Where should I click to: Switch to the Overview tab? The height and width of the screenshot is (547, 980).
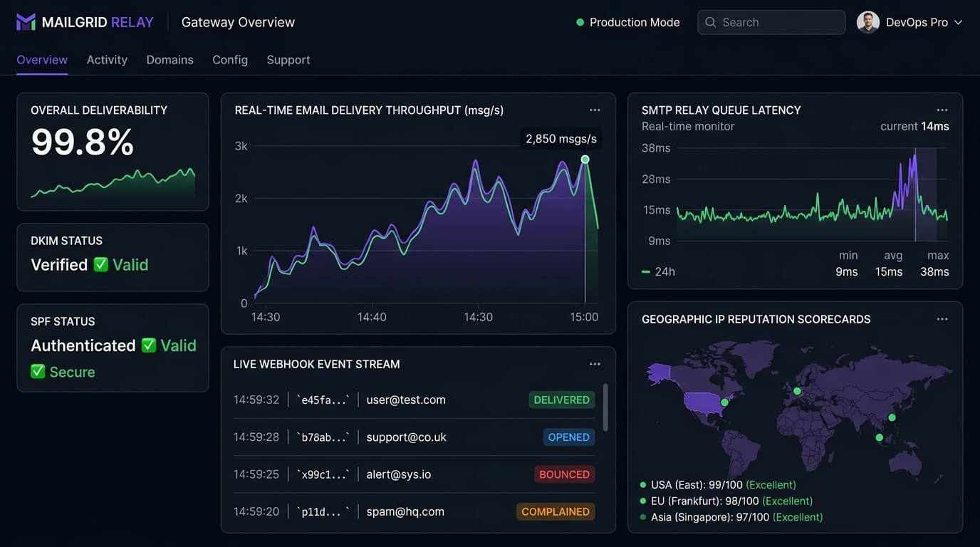point(42,60)
